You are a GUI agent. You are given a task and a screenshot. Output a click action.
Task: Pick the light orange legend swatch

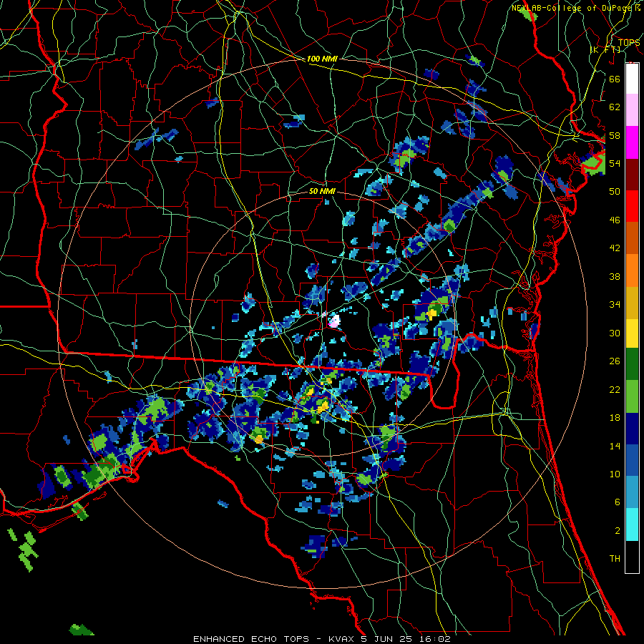(632, 270)
